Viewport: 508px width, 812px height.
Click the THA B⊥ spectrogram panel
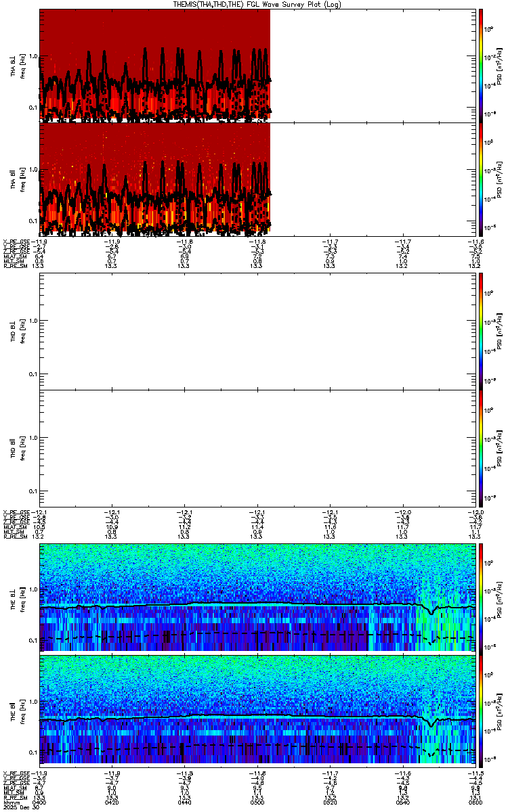coord(257,65)
